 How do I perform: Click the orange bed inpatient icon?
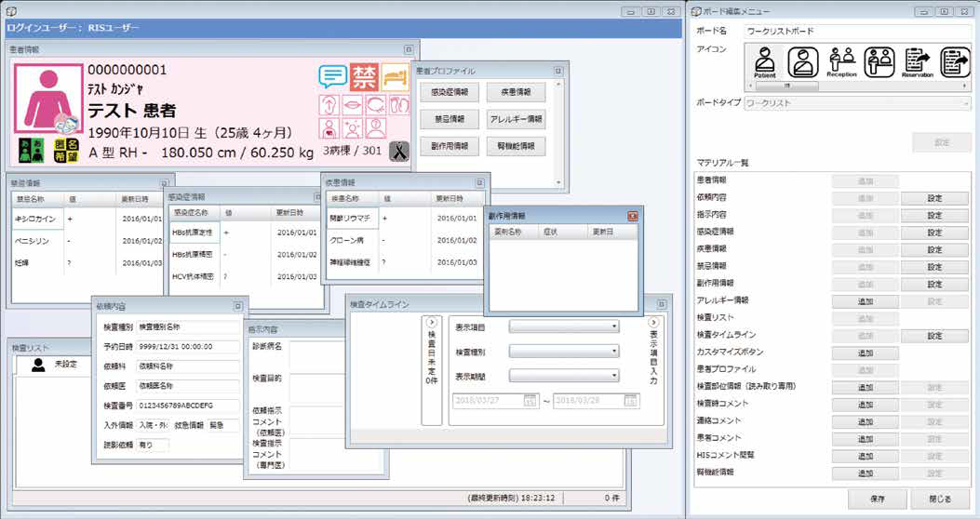396,75
